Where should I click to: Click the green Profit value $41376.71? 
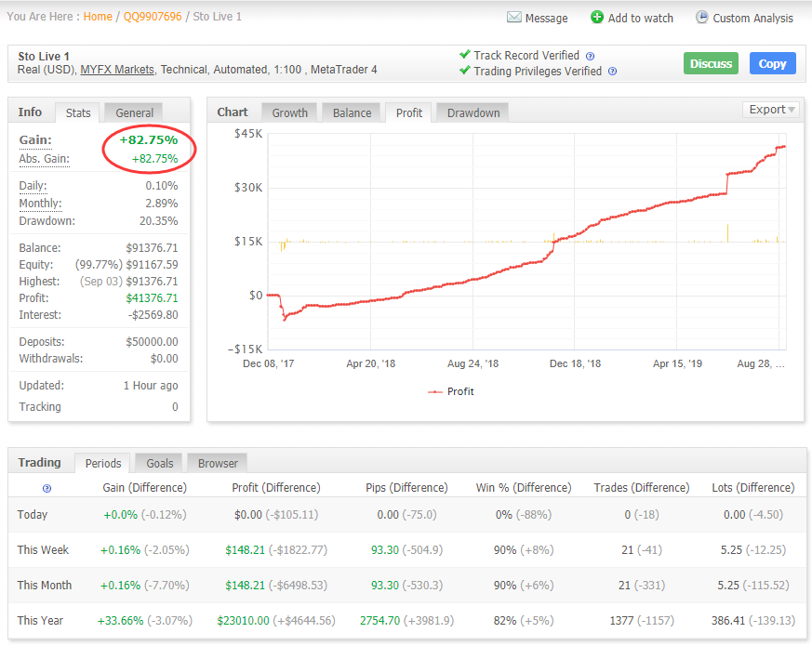(x=152, y=298)
